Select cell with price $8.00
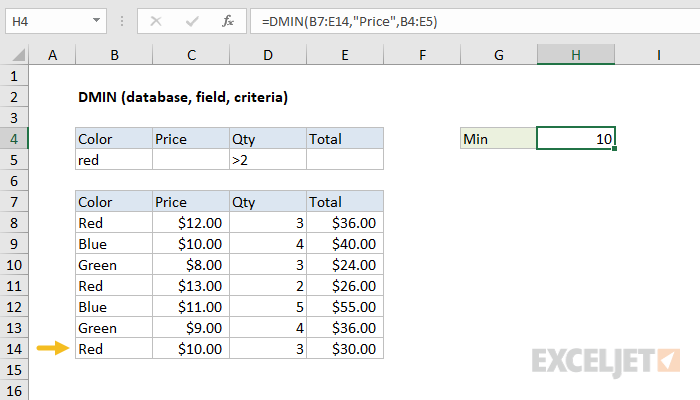 [x=191, y=265]
